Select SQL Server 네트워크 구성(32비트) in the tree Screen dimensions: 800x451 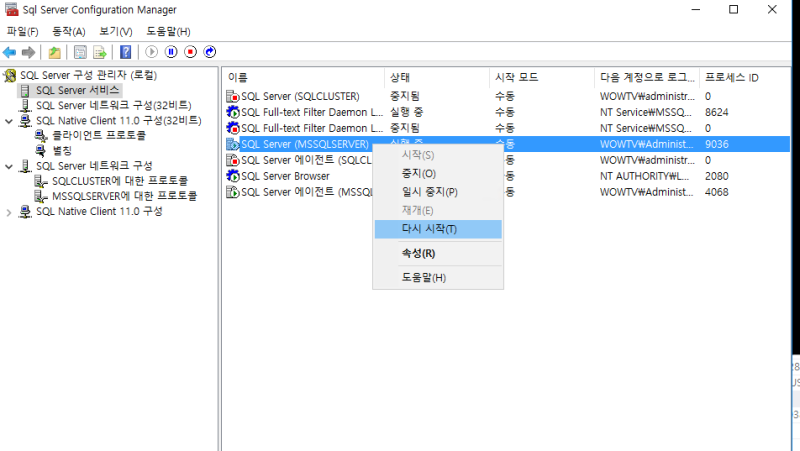[x=113, y=106]
